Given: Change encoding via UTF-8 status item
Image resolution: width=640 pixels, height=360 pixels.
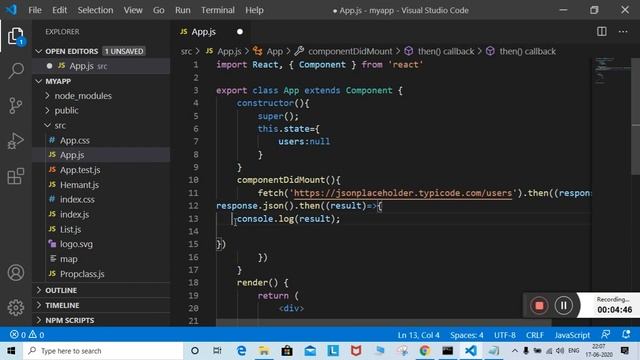Looking at the screenshot, I should pyautogui.click(x=504, y=335).
